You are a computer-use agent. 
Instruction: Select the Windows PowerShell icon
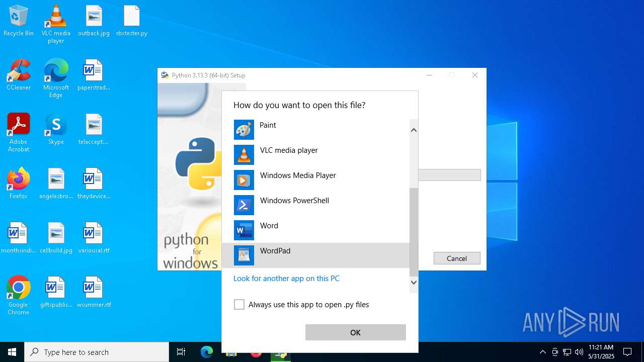tap(244, 205)
